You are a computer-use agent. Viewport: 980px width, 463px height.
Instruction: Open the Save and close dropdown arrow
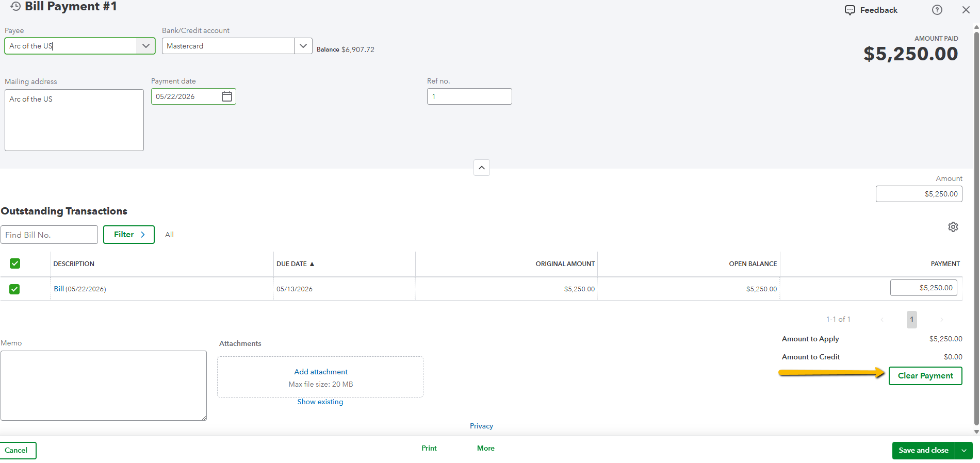pyautogui.click(x=963, y=451)
